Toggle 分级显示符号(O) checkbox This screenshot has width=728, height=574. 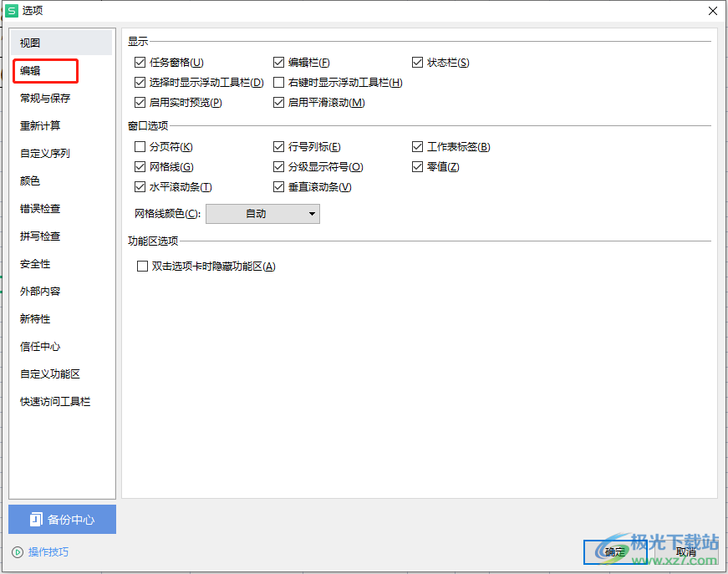pyautogui.click(x=278, y=166)
